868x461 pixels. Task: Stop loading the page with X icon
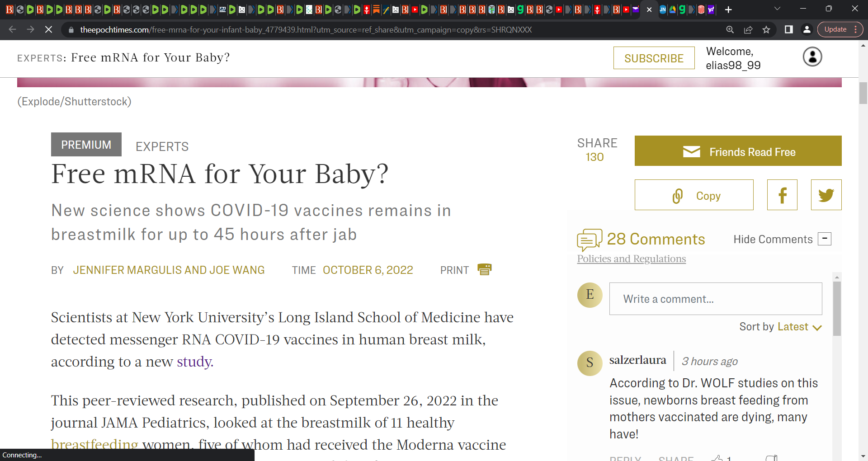[48, 30]
